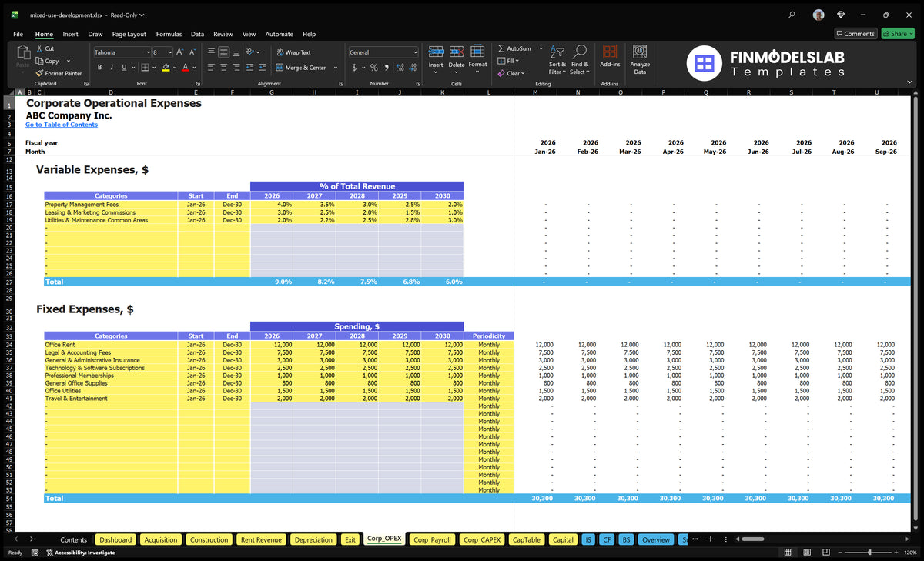Click column header M
The image size is (924, 561).
click(535, 92)
